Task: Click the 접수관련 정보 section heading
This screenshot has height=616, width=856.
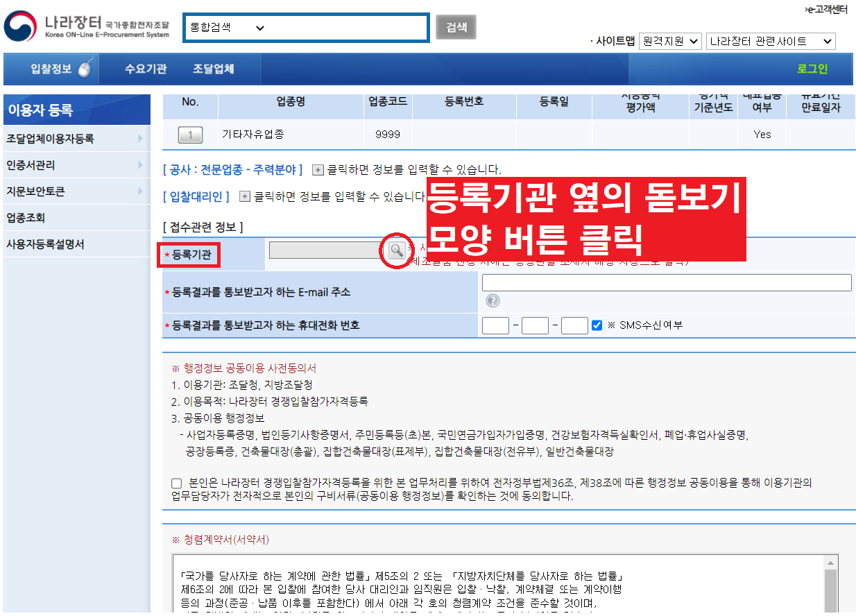Action: [x=203, y=227]
